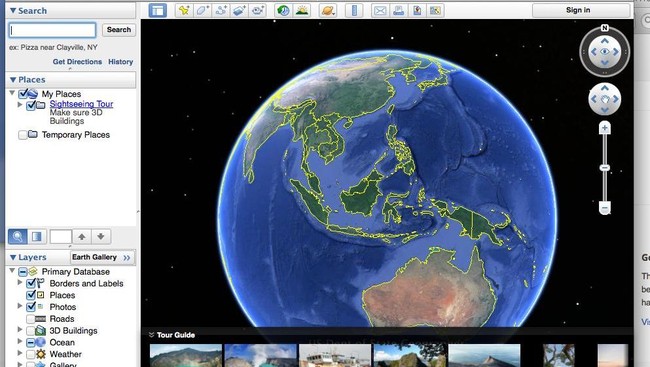Click the Email envelope icon
The width and height of the screenshot is (650, 367).
(x=380, y=10)
